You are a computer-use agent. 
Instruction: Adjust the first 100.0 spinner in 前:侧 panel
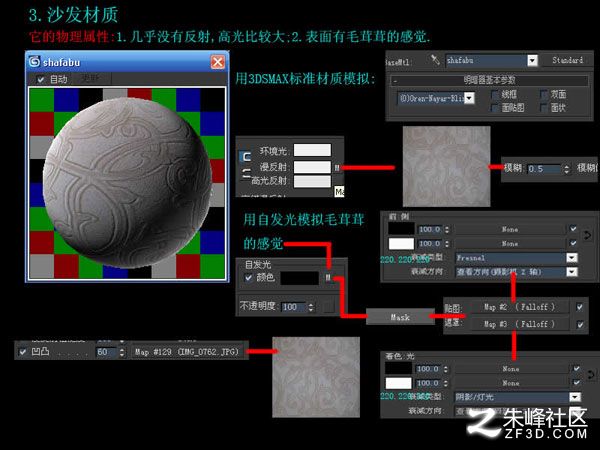coord(447,229)
